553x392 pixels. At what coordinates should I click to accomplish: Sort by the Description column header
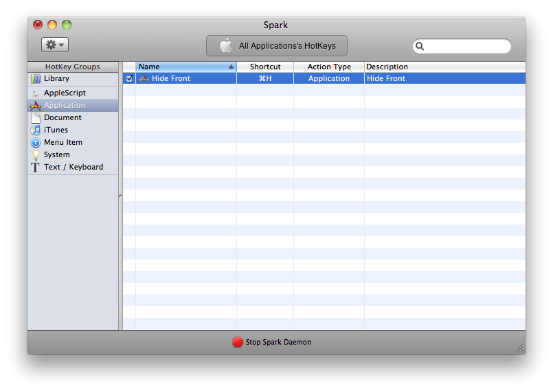444,67
